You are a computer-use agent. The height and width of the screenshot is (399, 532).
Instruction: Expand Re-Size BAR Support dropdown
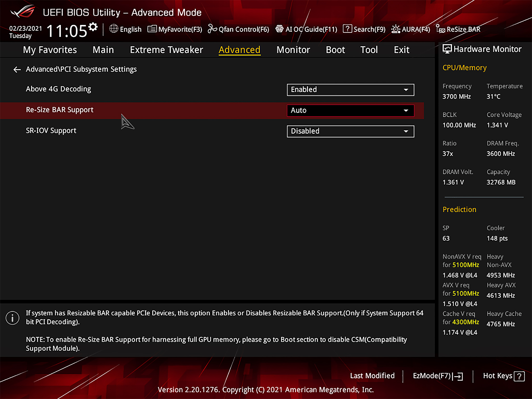(350, 110)
